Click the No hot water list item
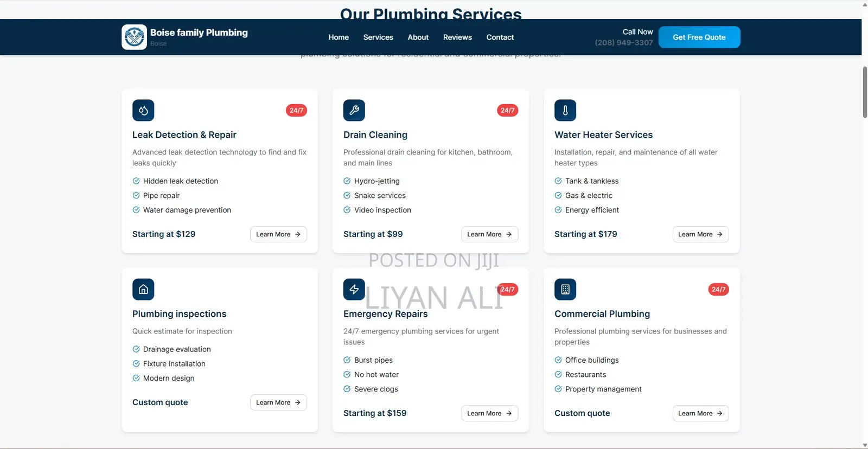 [x=376, y=374]
